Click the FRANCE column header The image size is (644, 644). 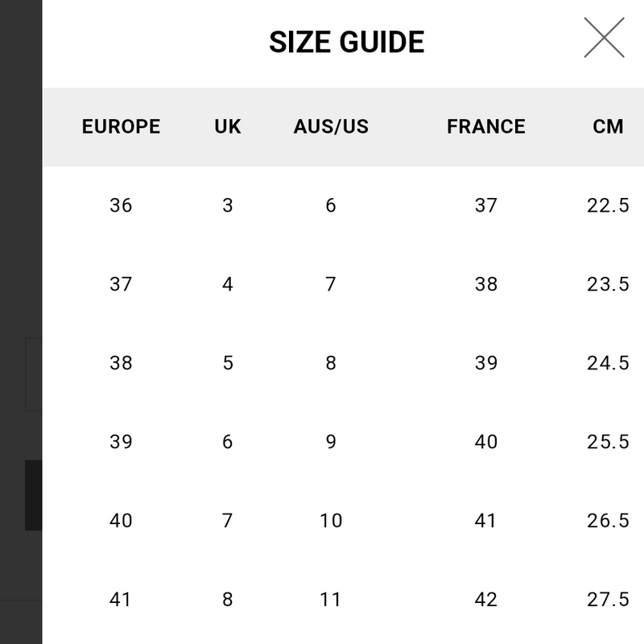(x=486, y=126)
